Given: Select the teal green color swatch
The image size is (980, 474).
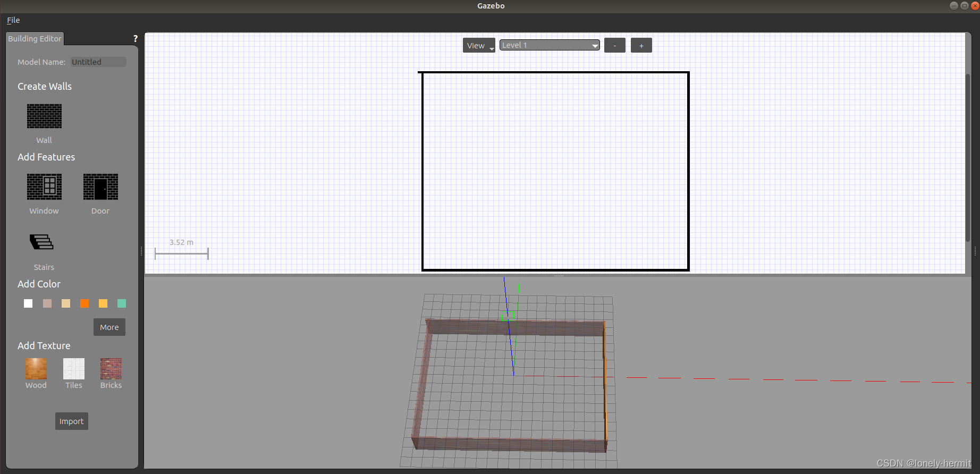Looking at the screenshot, I should 122,303.
